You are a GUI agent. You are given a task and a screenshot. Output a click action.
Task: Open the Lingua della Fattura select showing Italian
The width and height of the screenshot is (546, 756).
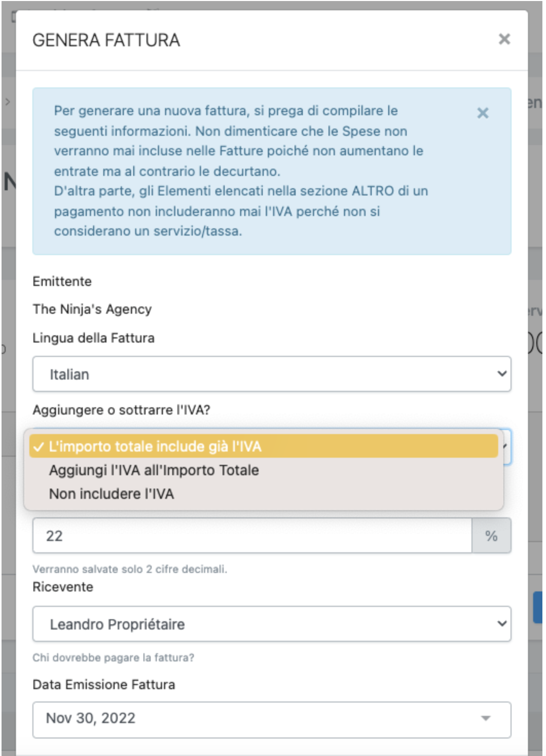271,374
